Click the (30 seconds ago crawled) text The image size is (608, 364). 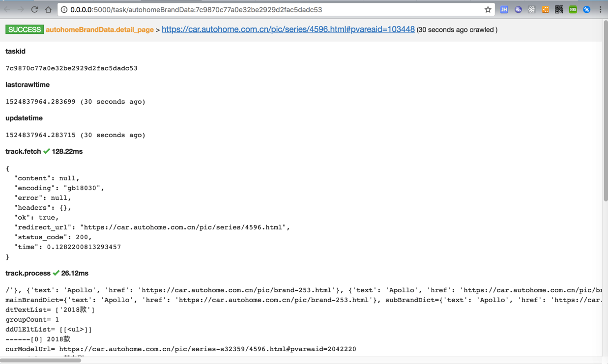pos(457,30)
